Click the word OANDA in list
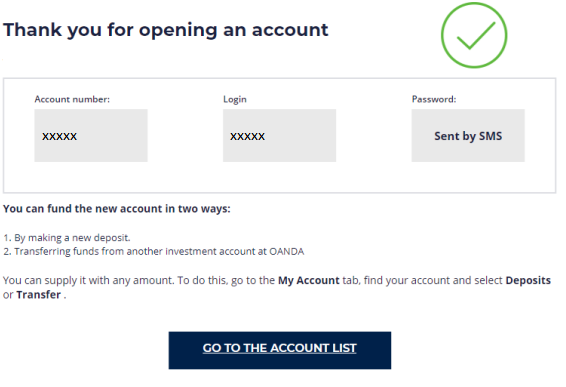The image size is (566, 387). tap(287, 251)
